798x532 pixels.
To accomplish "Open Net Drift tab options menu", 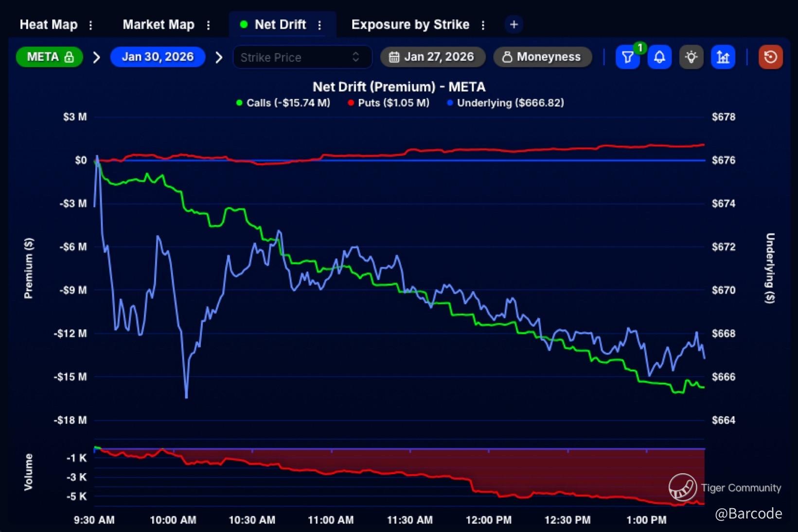I will [x=319, y=25].
